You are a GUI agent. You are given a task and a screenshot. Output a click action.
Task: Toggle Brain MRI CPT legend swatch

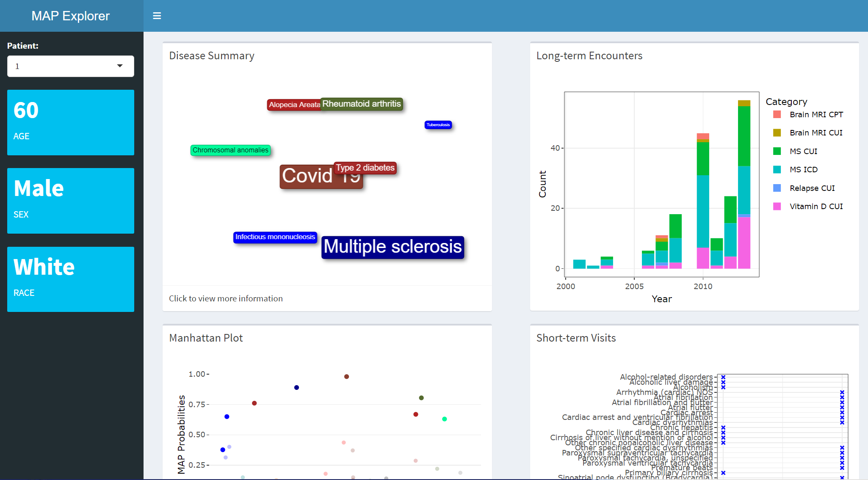point(777,115)
